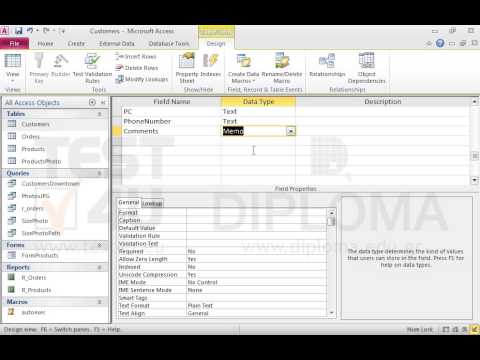This screenshot has width=480, height=360.
Task: Click the PhoneNumber field name cell
Action: 171,121
